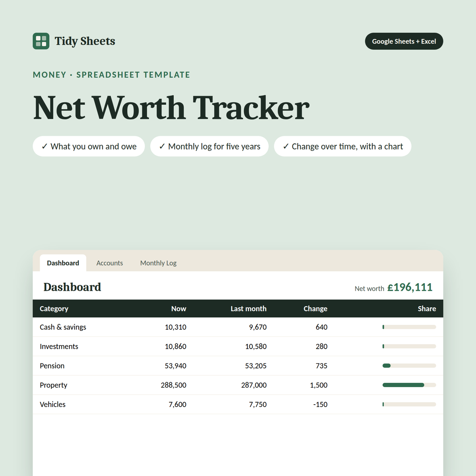Click the Vehicles last month 7,750
The image size is (476, 476).
click(258, 405)
